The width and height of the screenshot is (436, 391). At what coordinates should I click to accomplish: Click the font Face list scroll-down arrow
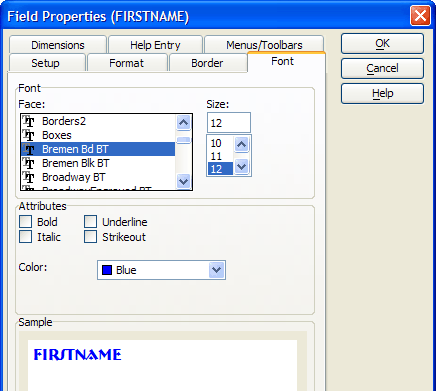point(183,181)
